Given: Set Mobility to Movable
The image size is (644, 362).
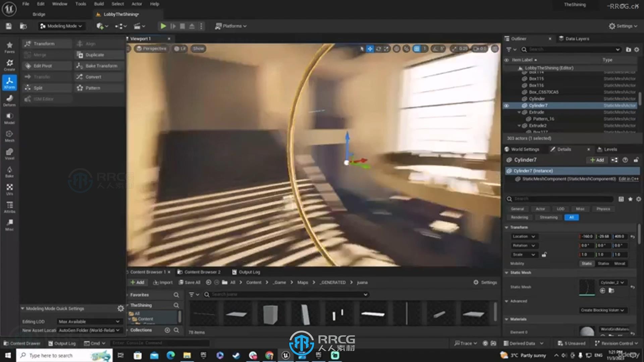Looking at the screenshot, I should 620,263.
